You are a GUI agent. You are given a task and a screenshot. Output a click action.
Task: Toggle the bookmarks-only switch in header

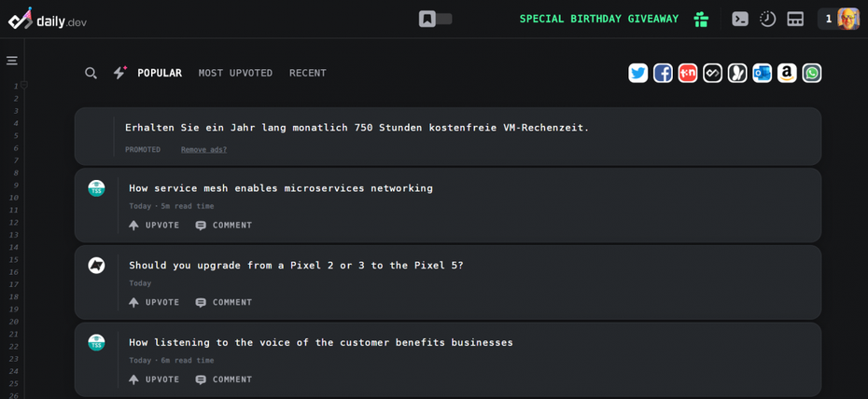tap(436, 19)
